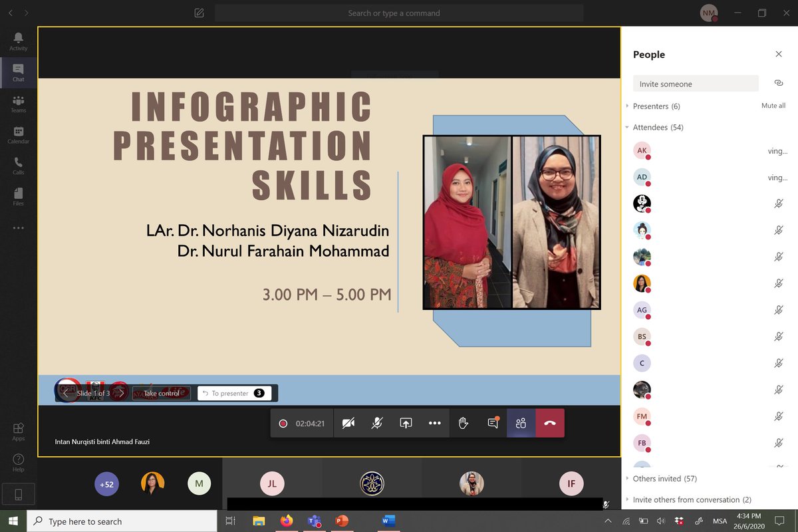The height and width of the screenshot is (532, 798).
Task: Open the Calls section
Action: [18, 166]
